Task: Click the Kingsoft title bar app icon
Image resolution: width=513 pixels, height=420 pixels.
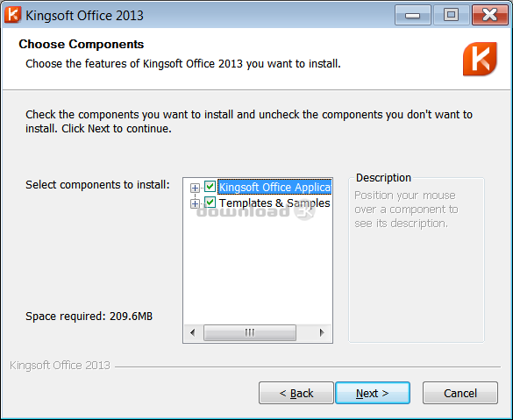Action: click(x=13, y=15)
